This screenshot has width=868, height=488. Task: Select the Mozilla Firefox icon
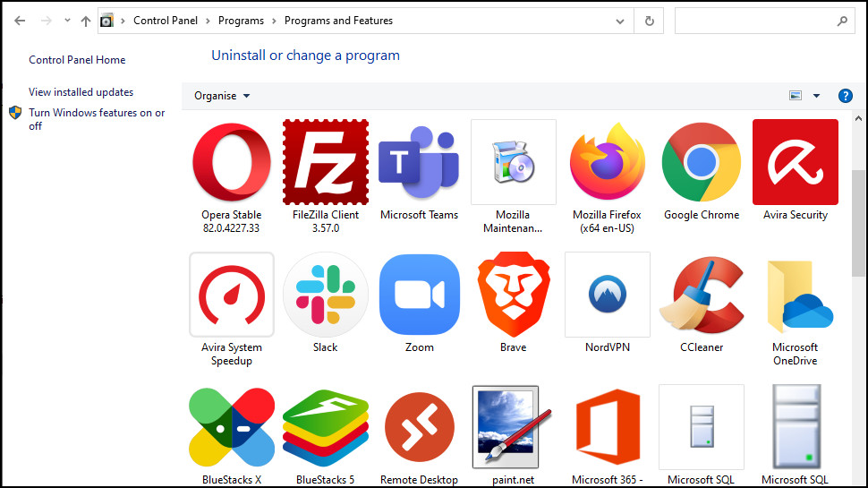608,162
